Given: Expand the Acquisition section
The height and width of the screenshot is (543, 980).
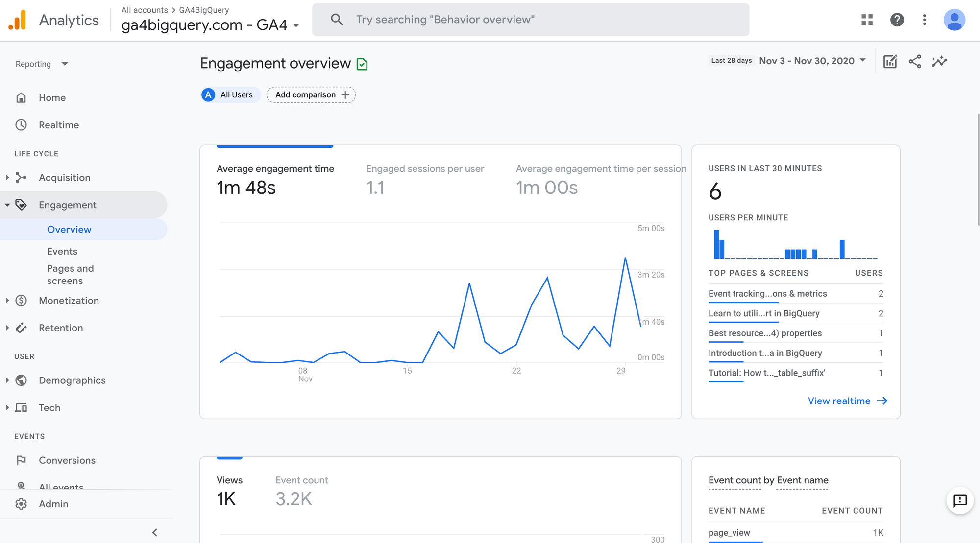Looking at the screenshot, I should coord(64,178).
